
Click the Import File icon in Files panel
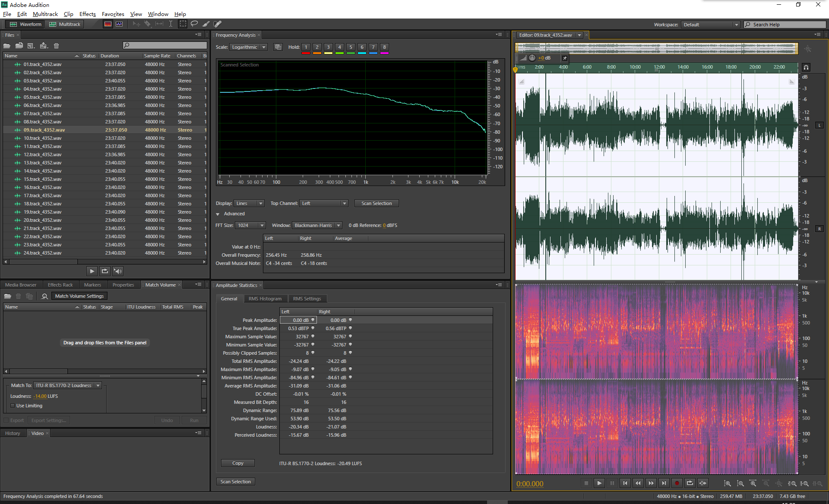click(19, 46)
